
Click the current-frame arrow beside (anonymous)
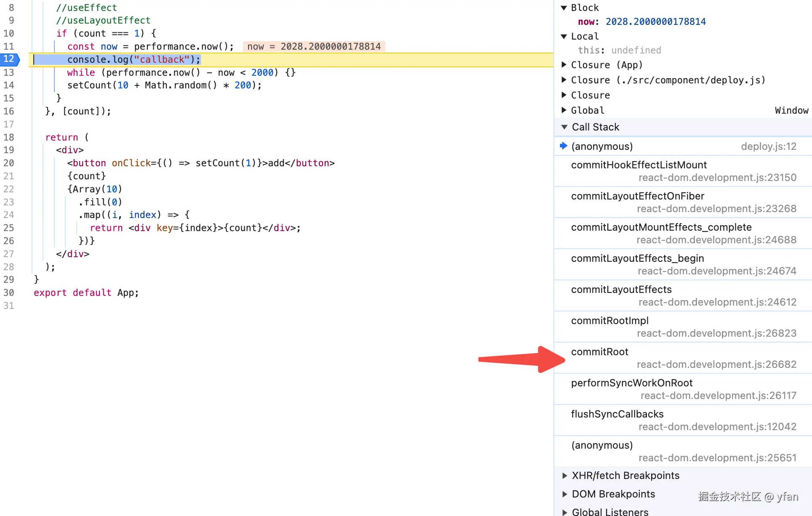[x=564, y=146]
